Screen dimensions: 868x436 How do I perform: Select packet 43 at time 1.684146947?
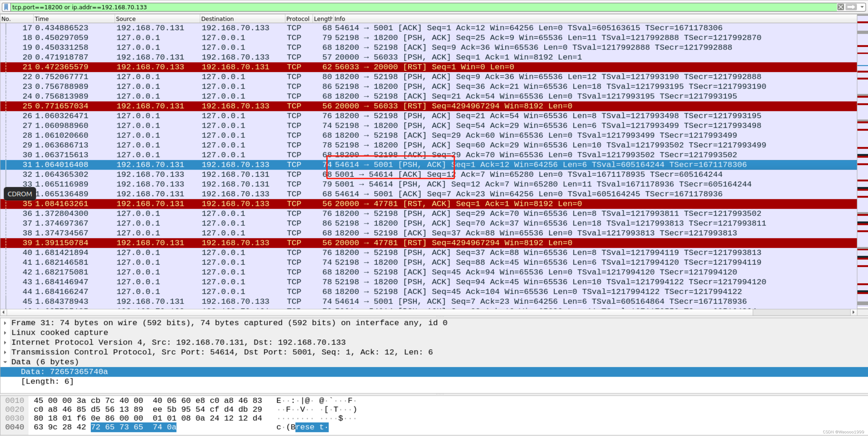pos(428,282)
